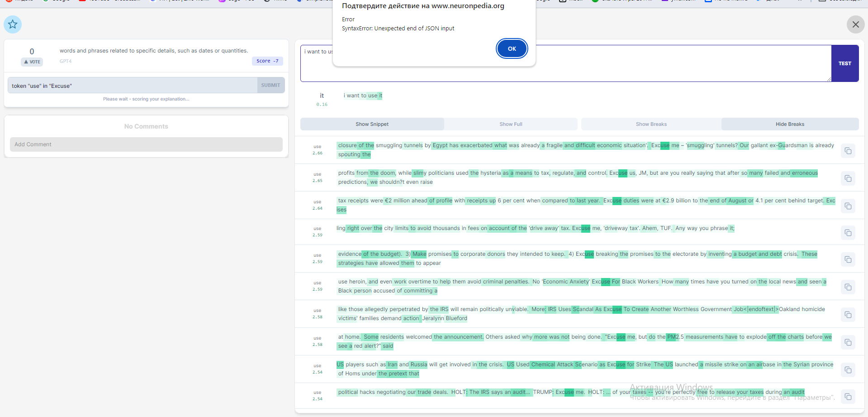This screenshot has width=868, height=417.
Task: Click the 0.16 activation value
Action: coord(322,105)
